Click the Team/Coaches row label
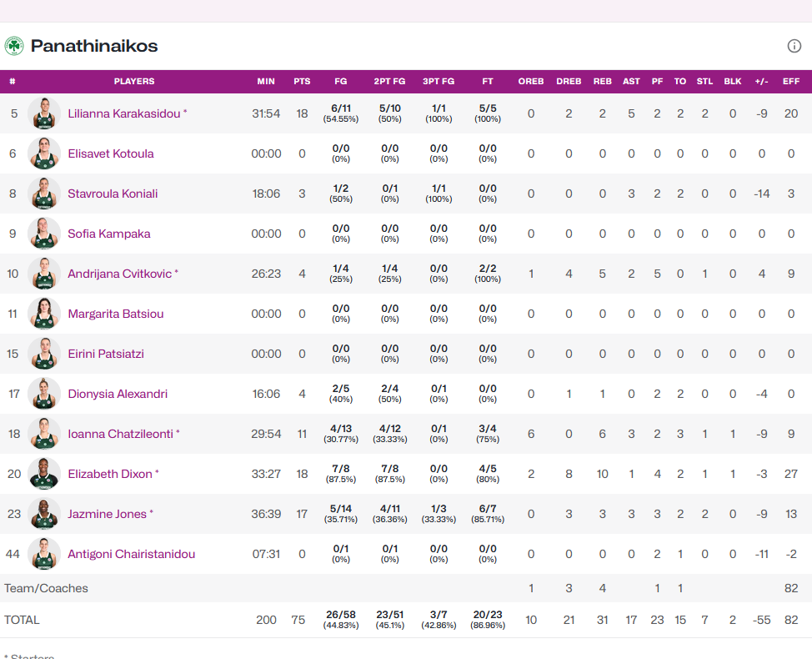The image size is (812, 659). [x=46, y=588]
